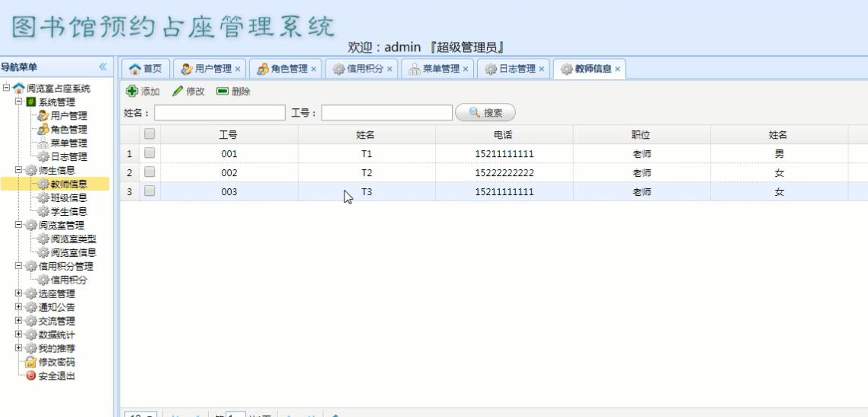The height and width of the screenshot is (417, 868).
Task: Collapse the 阅览室占座系统 root node
Action: [x=7, y=88]
